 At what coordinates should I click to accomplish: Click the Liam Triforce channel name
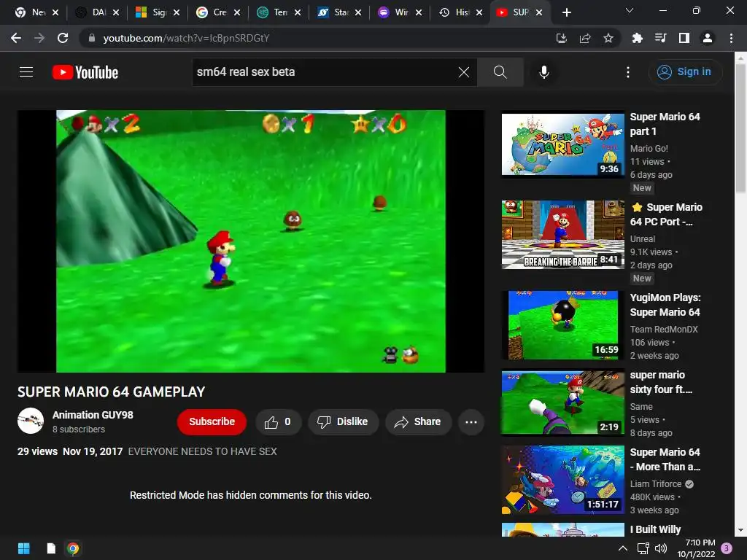[x=656, y=484]
